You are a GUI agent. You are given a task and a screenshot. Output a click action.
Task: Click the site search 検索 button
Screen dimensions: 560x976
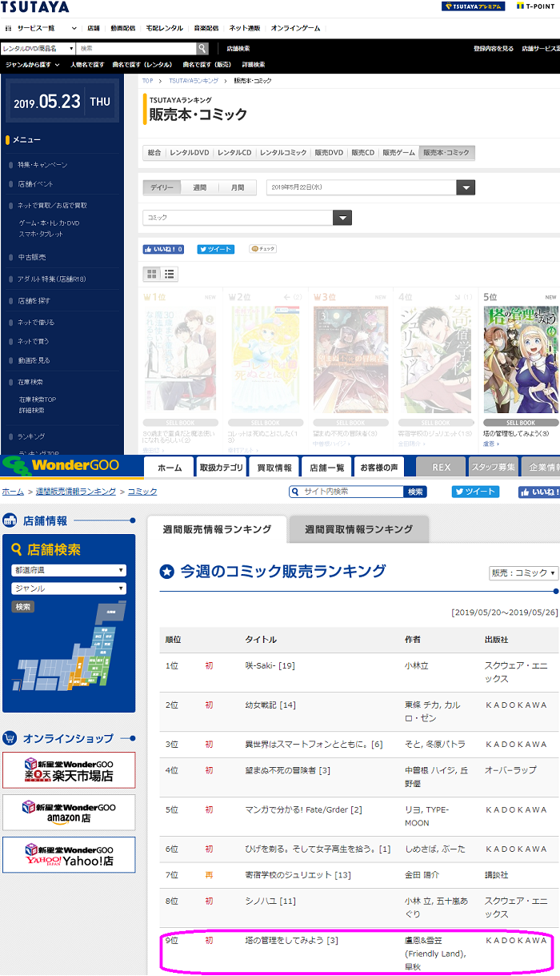(x=415, y=492)
